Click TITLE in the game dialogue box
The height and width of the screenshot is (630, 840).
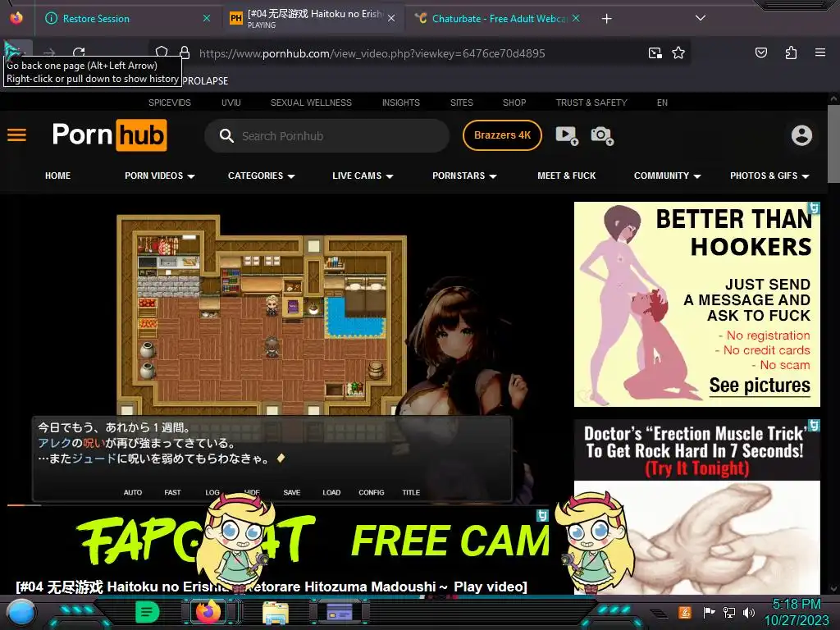click(x=411, y=492)
